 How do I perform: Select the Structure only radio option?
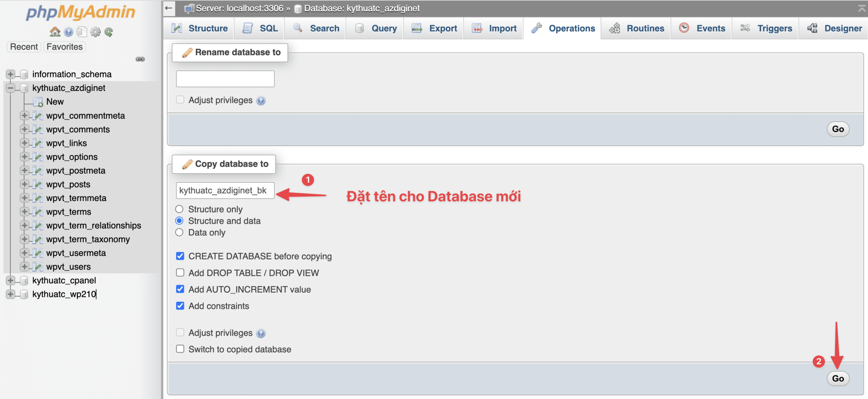pyautogui.click(x=179, y=209)
